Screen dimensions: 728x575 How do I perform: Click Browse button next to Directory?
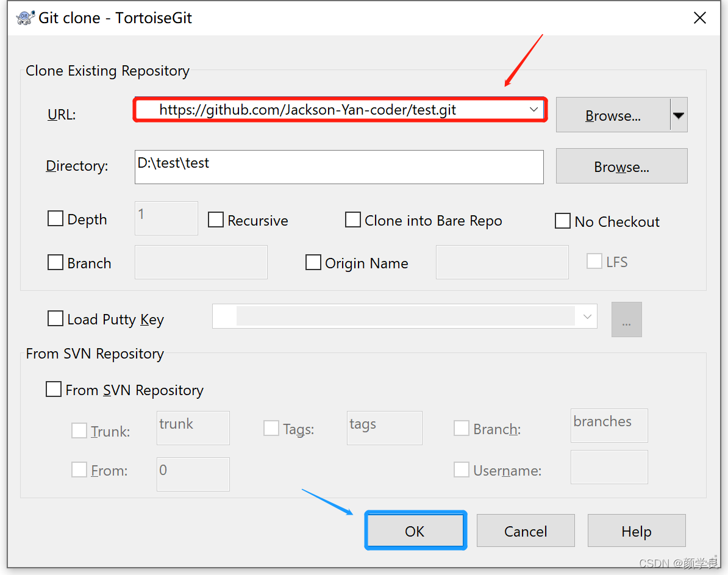[x=622, y=166]
